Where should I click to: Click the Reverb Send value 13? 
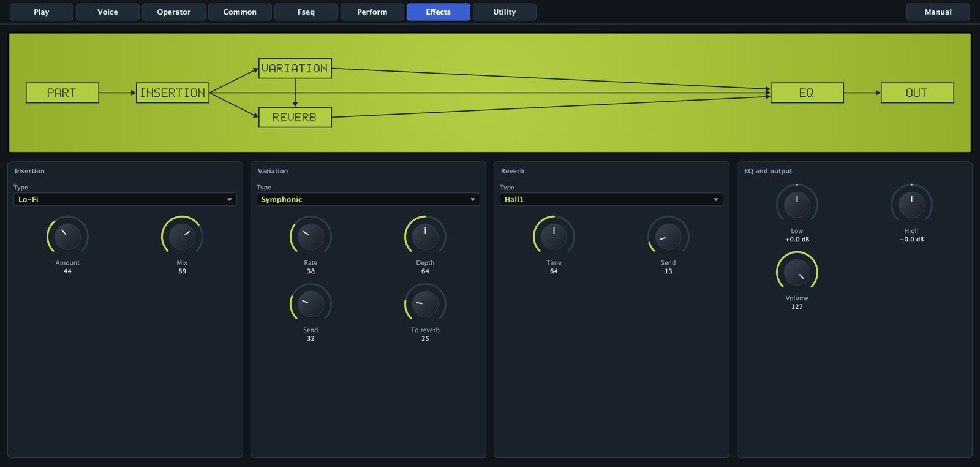668,271
